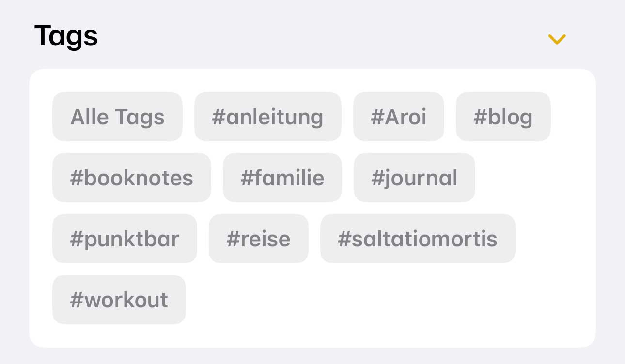The width and height of the screenshot is (625, 364).
Task: Activate the #journal filter pill
Action: [414, 178]
